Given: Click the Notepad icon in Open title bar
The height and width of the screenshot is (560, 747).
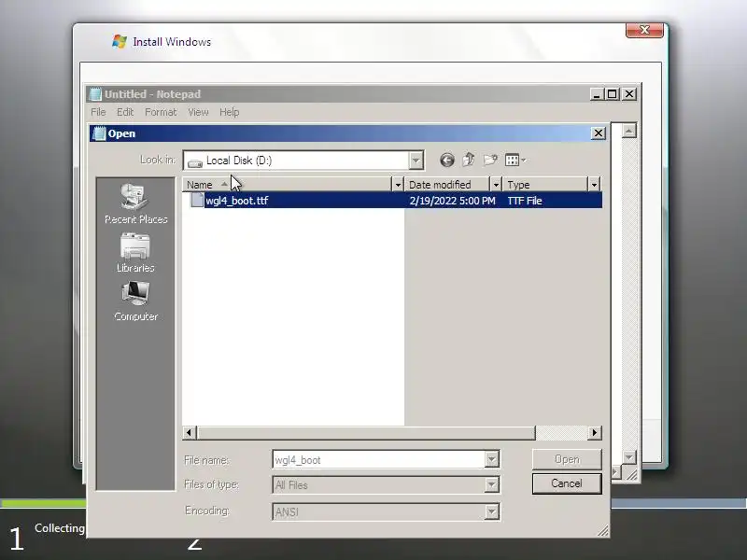Looking at the screenshot, I should tap(99, 133).
